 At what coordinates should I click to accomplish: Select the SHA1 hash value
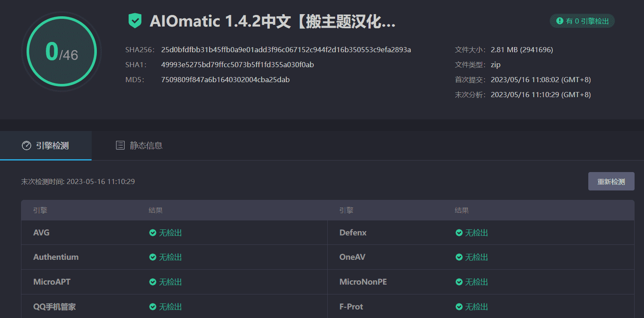click(x=238, y=65)
